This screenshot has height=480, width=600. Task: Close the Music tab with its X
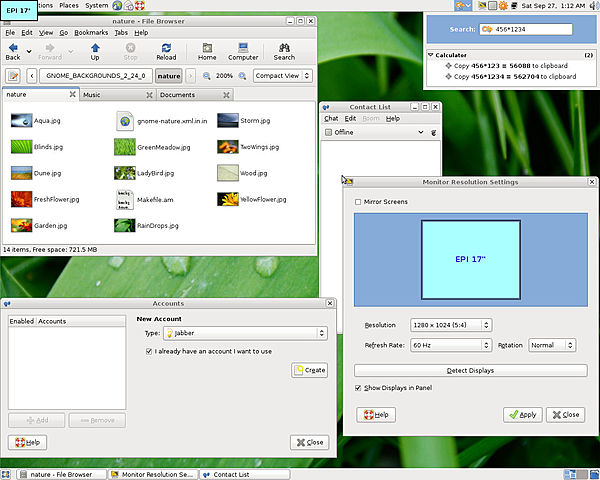(x=149, y=95)
